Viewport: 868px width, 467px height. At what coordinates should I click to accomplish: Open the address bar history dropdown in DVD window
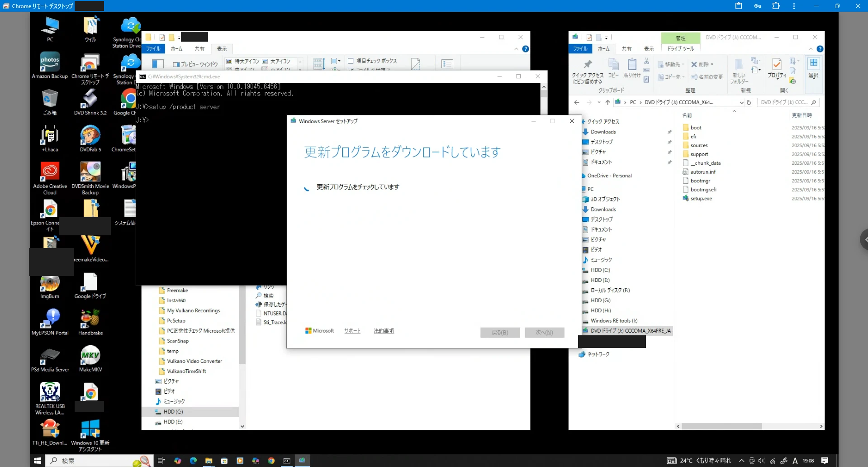(x=741, y=102)
